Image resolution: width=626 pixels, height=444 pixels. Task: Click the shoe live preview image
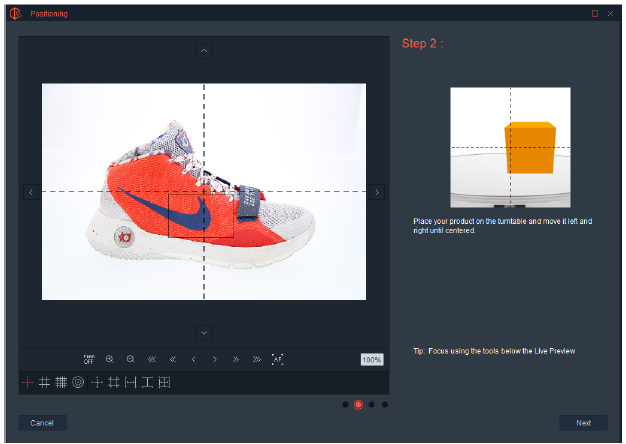coord(204,192)
